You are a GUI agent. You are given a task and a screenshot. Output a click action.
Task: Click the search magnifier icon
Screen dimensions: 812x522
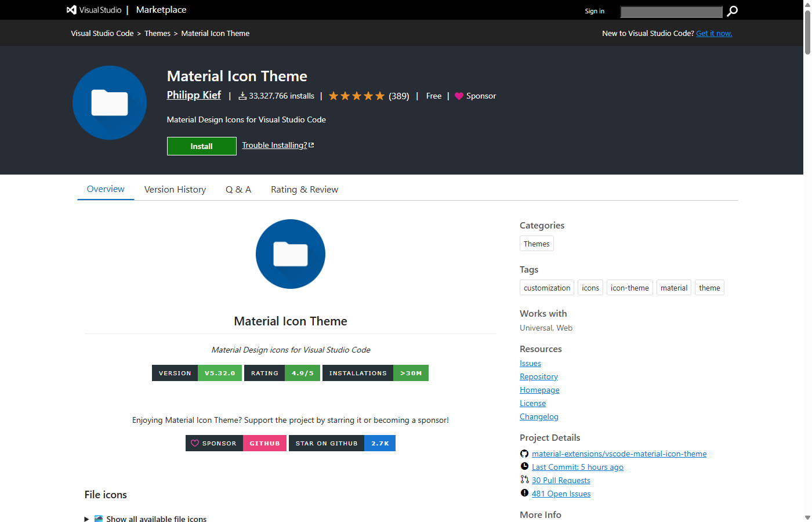pos(731,11)
